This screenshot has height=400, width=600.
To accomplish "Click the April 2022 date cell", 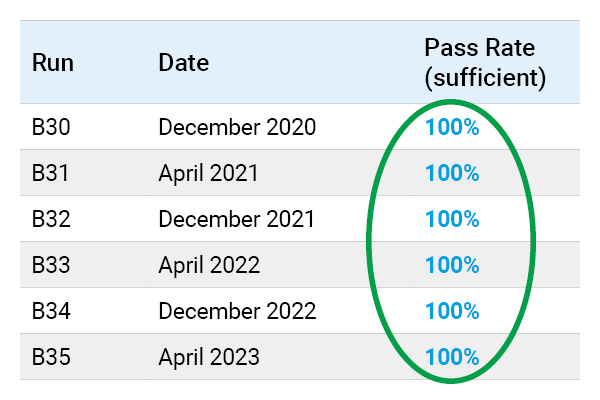I will (209, 265).
